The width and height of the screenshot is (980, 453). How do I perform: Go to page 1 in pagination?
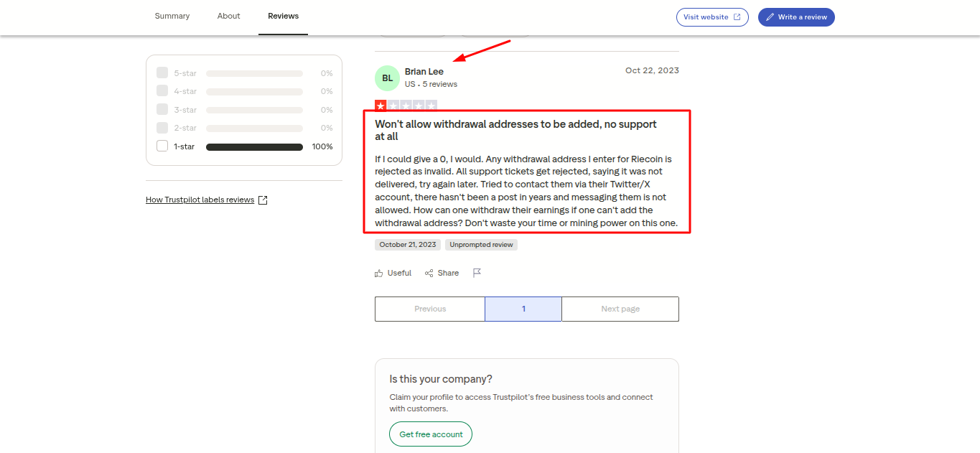pos(523,309)
